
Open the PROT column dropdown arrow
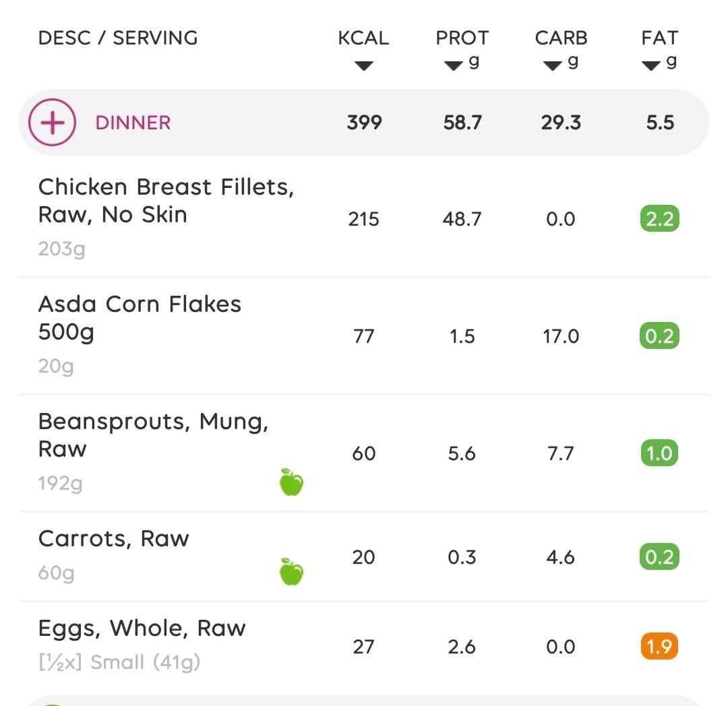click(x=453, y=65)
